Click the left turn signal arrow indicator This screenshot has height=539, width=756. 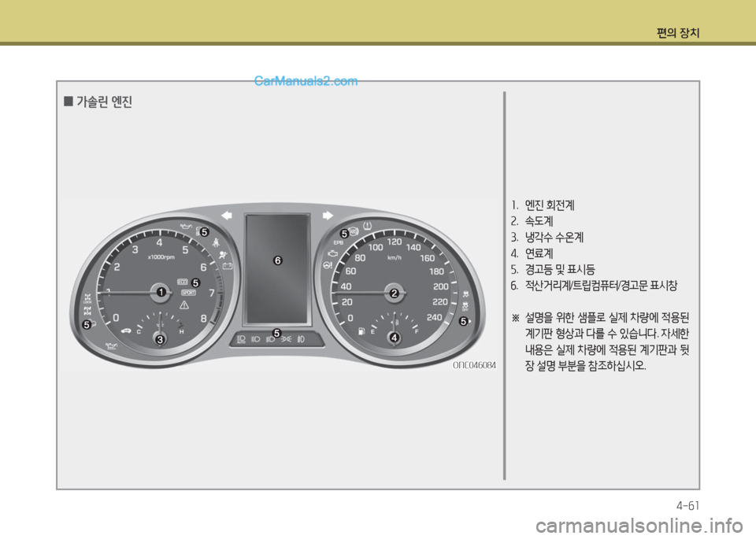(x=227, y=216)
